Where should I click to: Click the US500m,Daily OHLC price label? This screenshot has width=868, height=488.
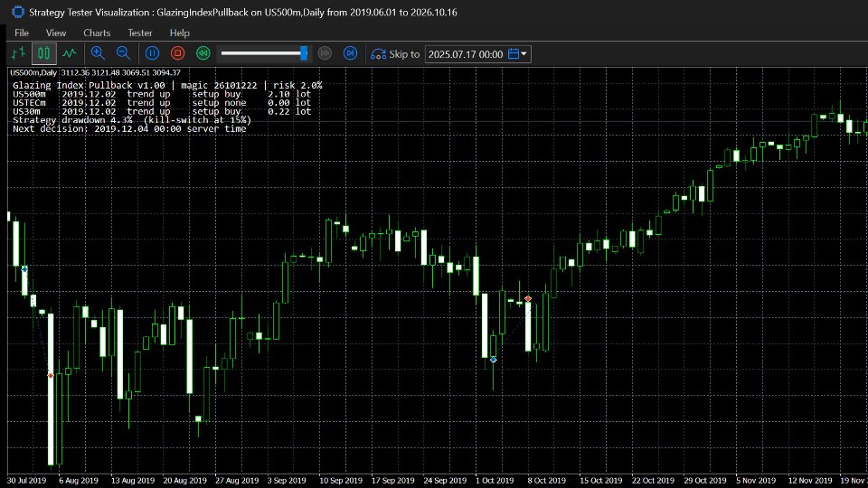pos(95,72)
